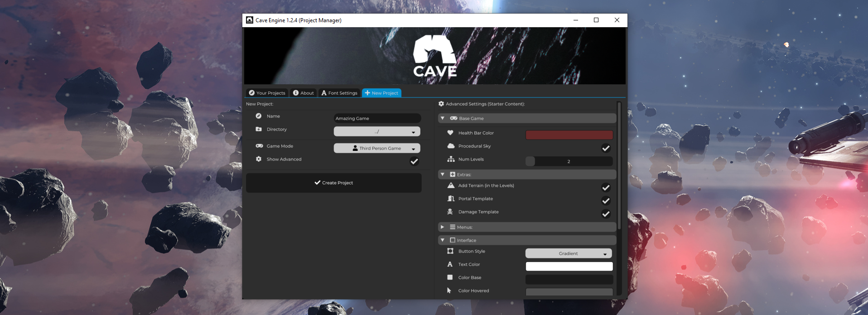This screenshot has height=315, width=868.
Task: Click the 'New Project:' heading text
Action: coord(260,104)
